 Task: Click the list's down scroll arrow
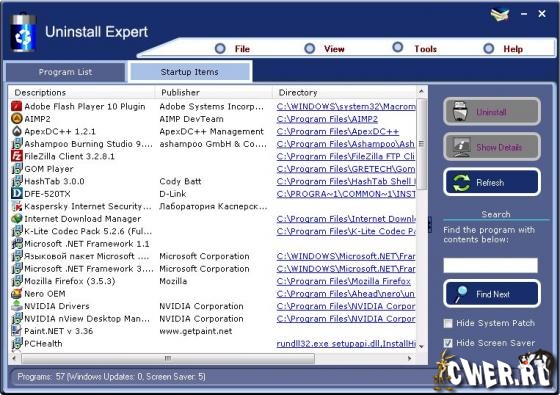(x=421, y=346)
